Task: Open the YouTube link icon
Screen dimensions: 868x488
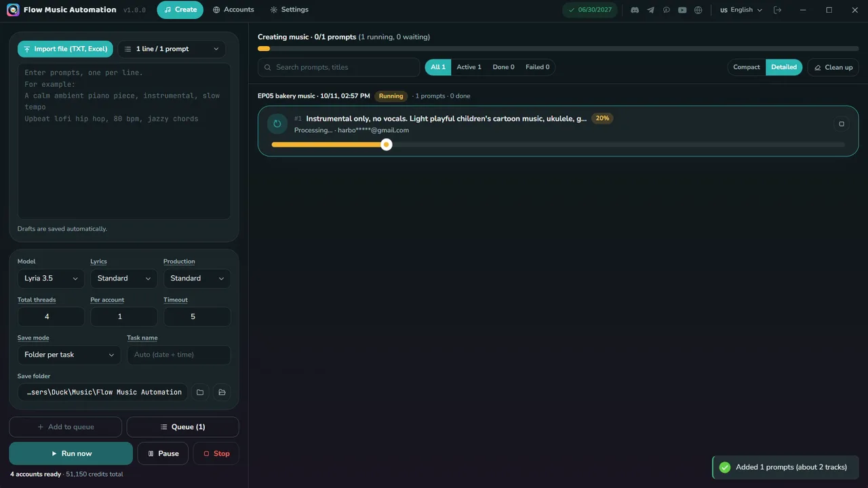Action: (x=682, y=10)
